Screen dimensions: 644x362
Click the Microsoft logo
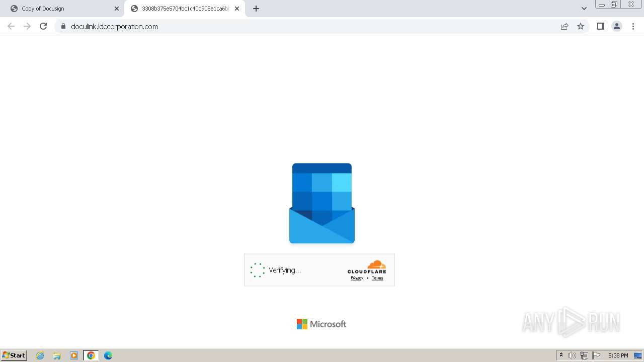pyautogui.click(x=321, y=324)
